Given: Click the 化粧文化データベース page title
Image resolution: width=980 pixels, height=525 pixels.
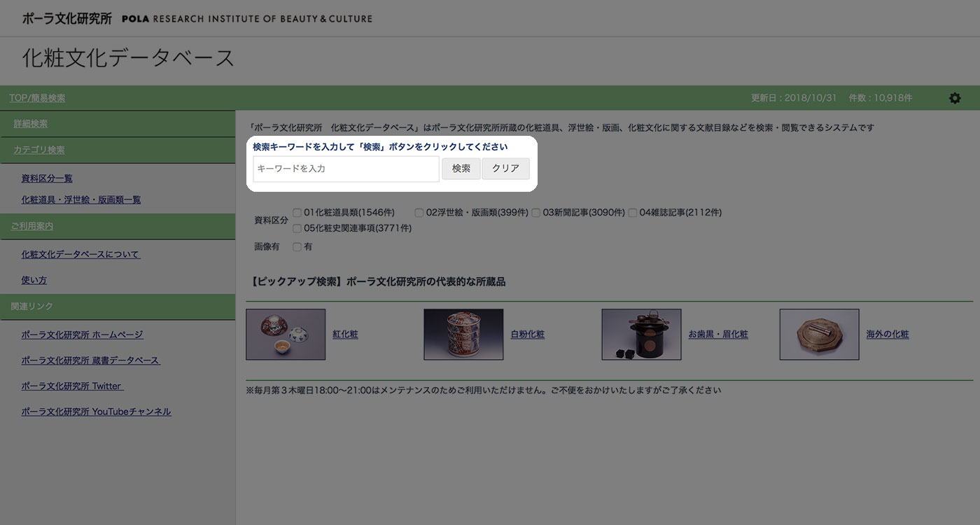Looking at the screenshot, I should pos(128,58).
